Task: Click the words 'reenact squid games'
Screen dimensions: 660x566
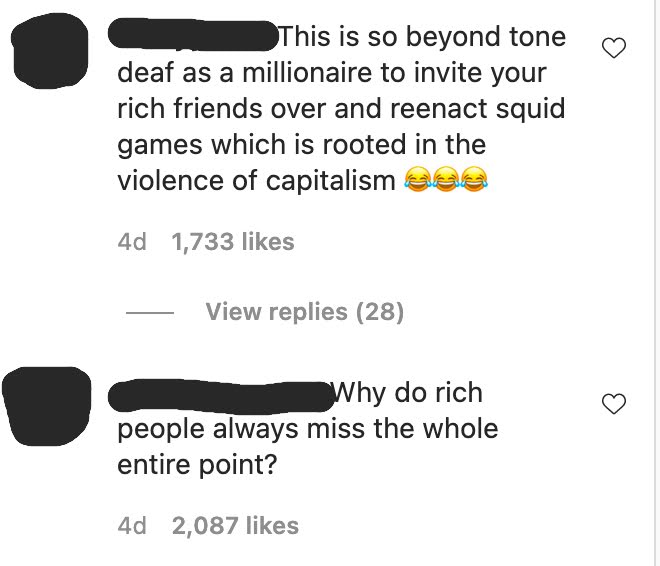Action: [x=341, y=126]
